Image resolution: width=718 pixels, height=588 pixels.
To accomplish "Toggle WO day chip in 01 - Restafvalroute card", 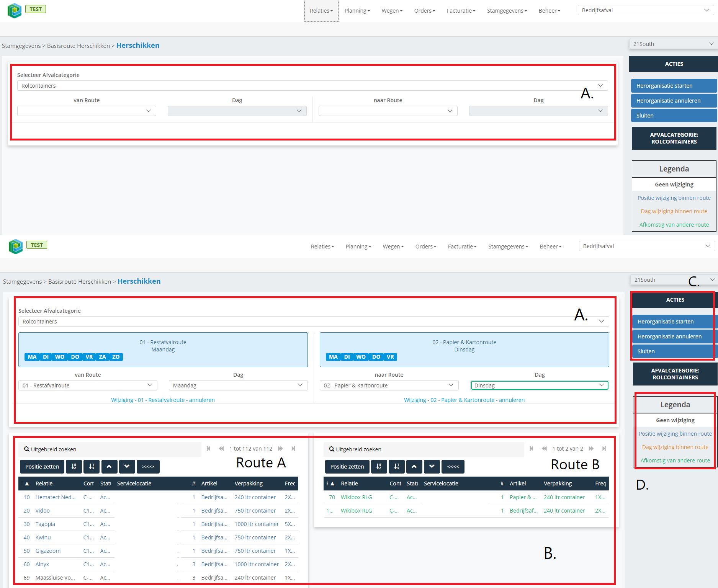I will [x=60, y=357].
